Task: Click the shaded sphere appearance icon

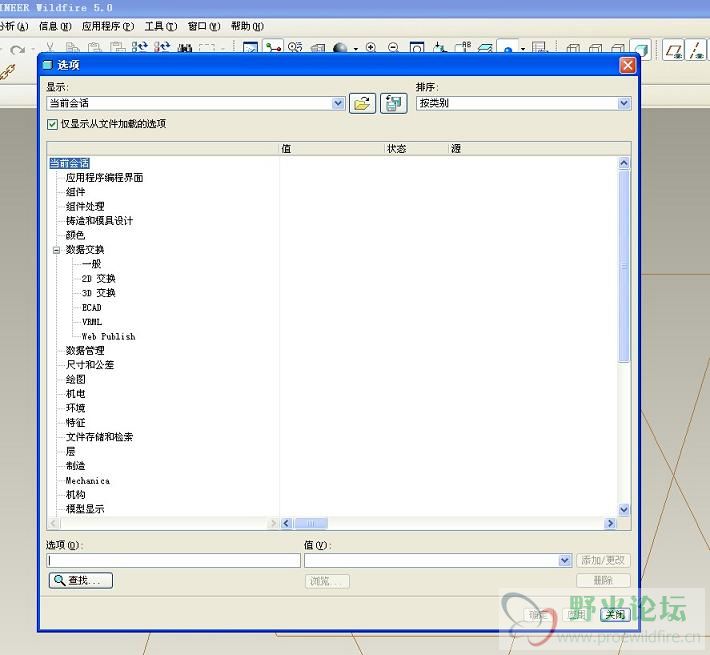Action: 340,48
